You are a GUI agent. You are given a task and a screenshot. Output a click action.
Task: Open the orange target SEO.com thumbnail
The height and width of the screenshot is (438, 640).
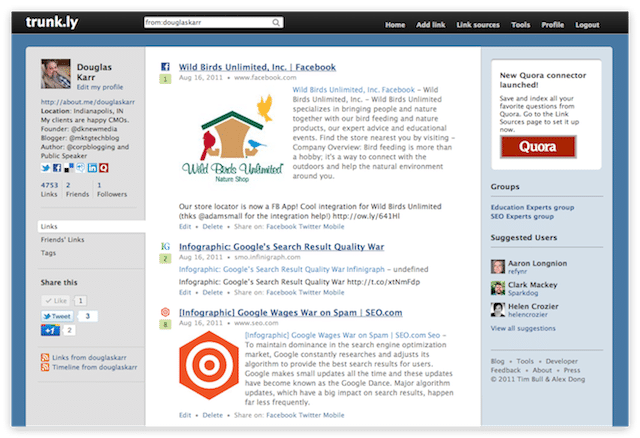point(209,365)
